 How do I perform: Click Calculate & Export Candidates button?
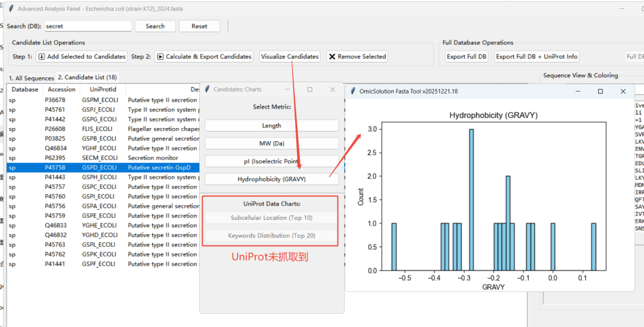(x=204, y=57)
